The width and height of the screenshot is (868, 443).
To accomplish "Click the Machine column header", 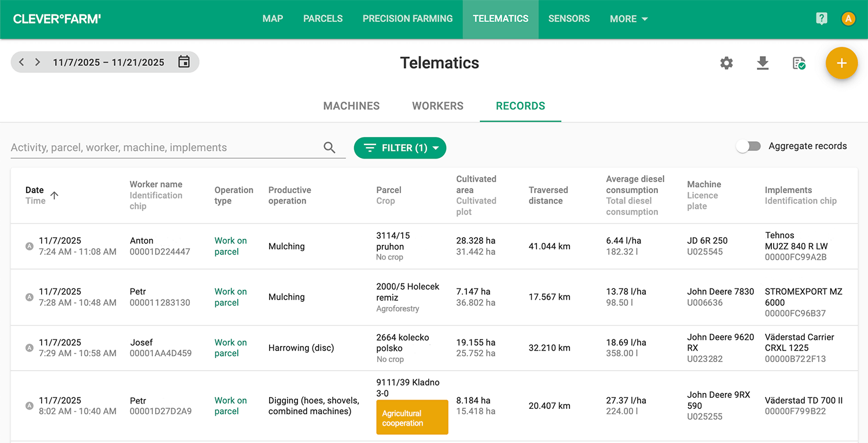I will tap(704, 184).
